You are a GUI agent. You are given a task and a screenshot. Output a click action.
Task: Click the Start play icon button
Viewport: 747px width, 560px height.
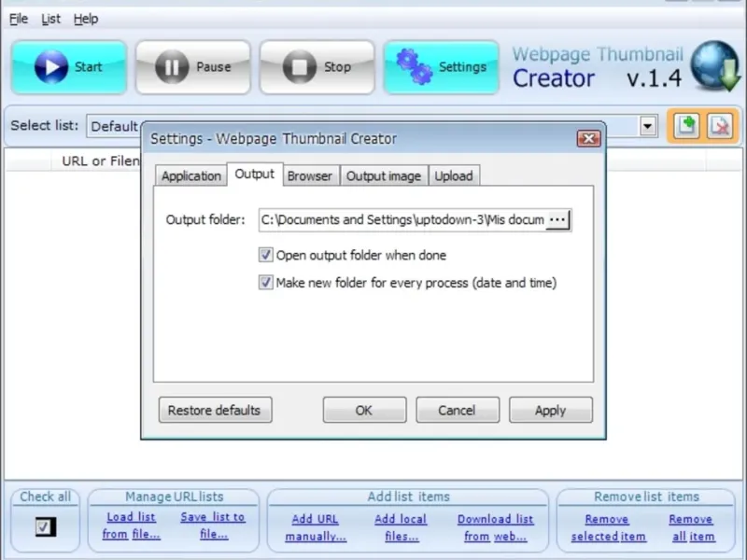coord(68,67)
